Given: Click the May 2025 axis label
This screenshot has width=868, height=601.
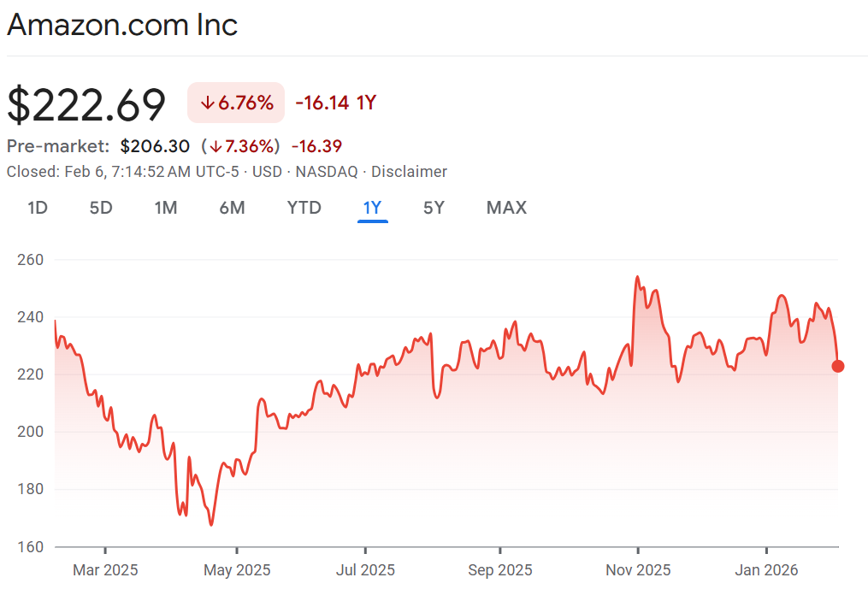Looking at the screenshot, I should pos(237,570).
